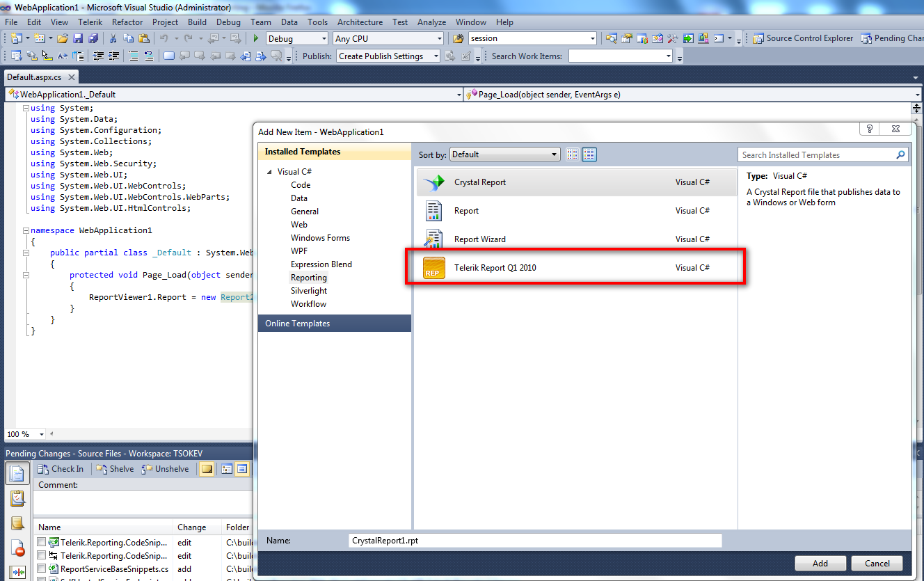
Task: Open the Build menu
Action: pyautogui.click(x=197, y=22)
